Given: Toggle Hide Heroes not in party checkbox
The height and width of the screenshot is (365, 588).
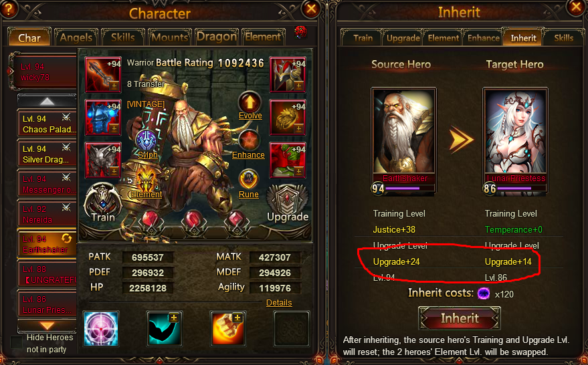Looking at the screenshot, I should pyautogui.click(x=17, y=342).
